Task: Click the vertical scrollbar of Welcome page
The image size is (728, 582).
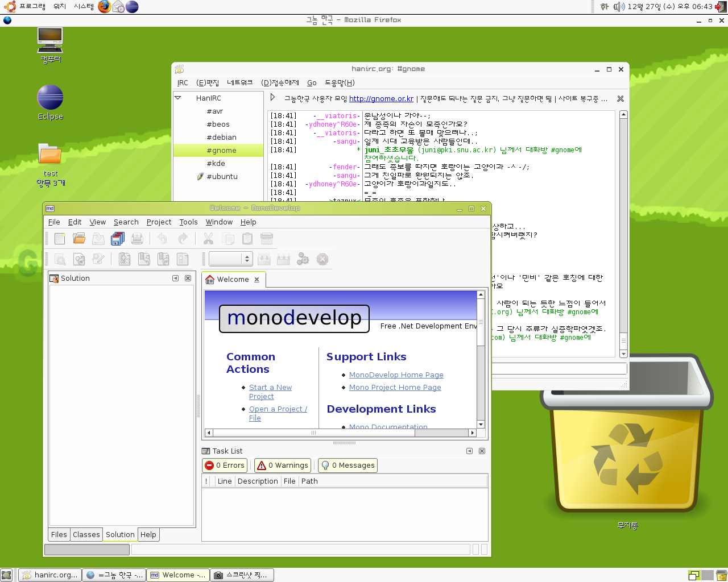Action: click(x=481, y=360)
